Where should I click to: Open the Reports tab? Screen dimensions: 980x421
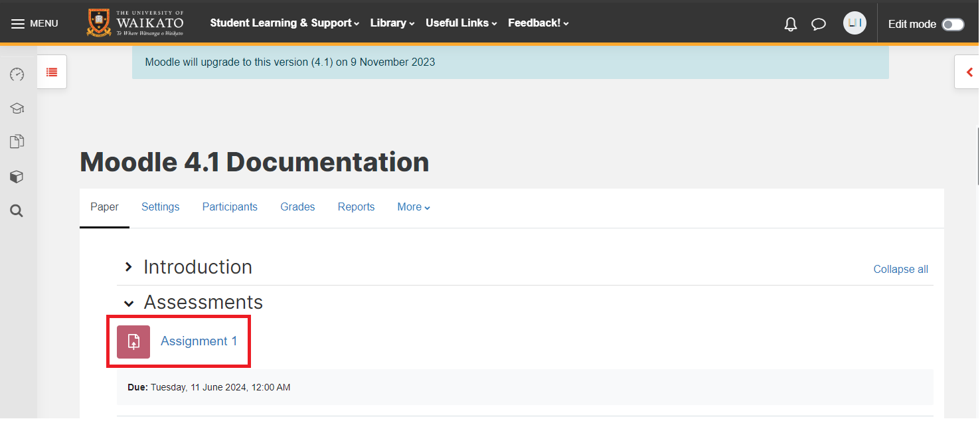(x=356, y=207)
